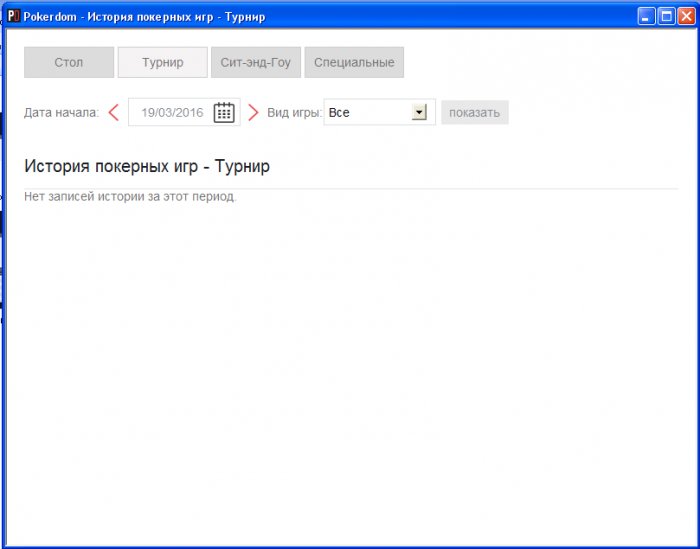Open the calendar date picker icon
Image resolution: width=700 pixels, height=549 pixels.
tap(224, 112)
